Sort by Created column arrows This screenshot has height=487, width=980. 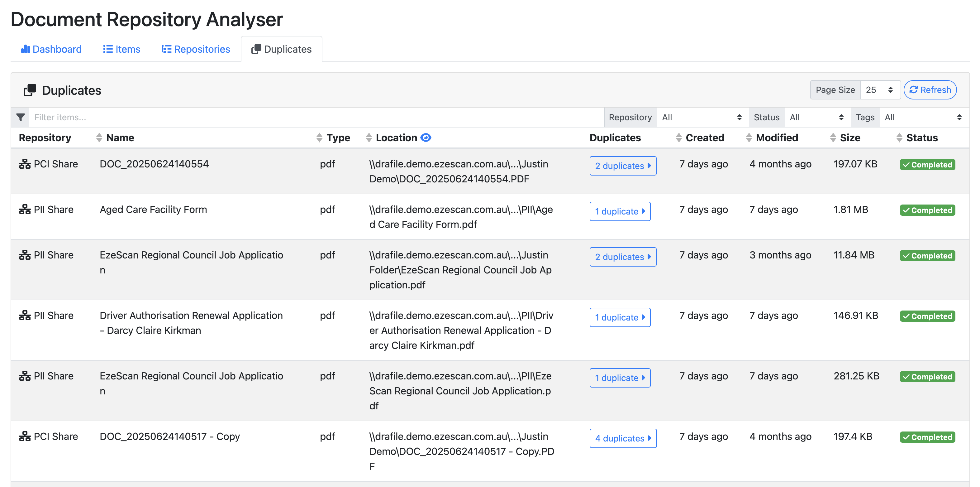(x=679, y=137)
